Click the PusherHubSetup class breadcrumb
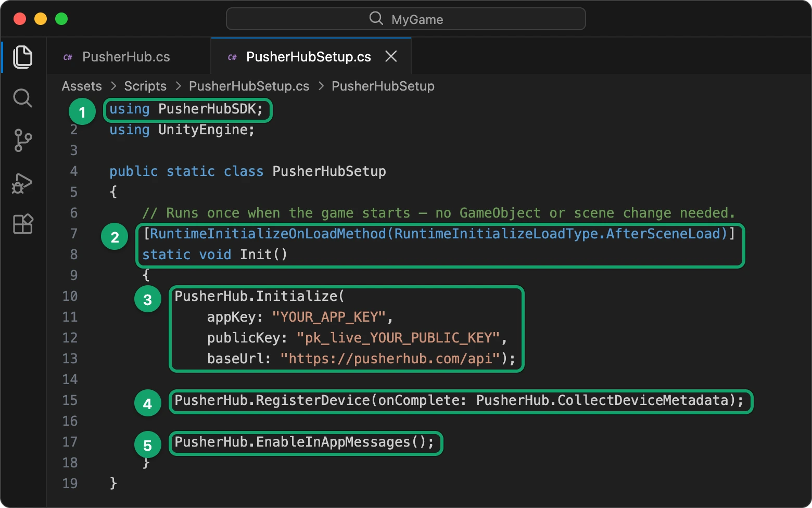 click(x=383, y=86)
